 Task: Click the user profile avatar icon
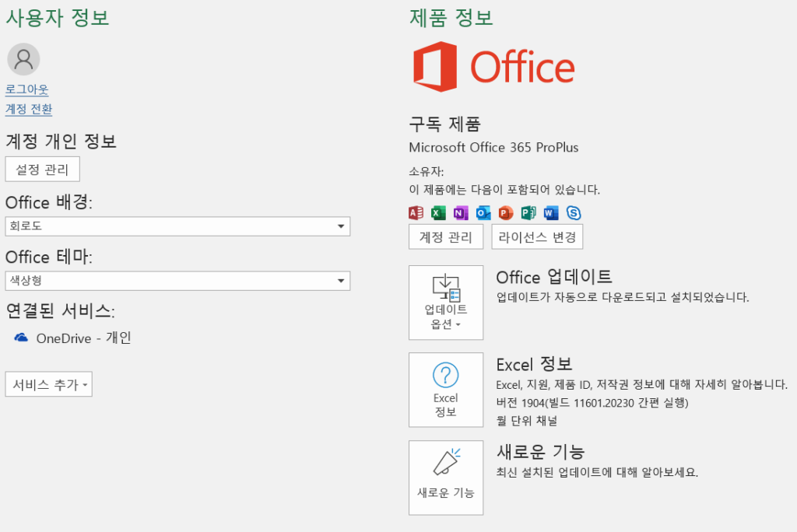point(23,59)
